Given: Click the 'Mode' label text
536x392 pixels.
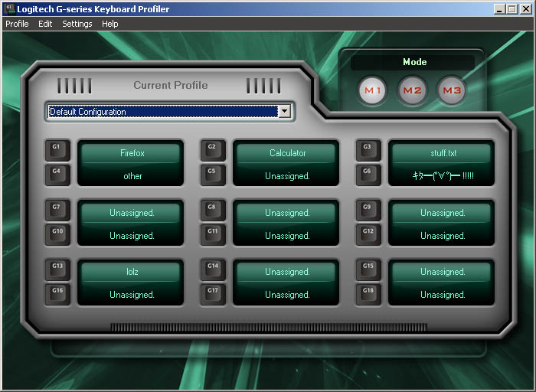Looking at the screenshot, I should (x=415, y=62).
